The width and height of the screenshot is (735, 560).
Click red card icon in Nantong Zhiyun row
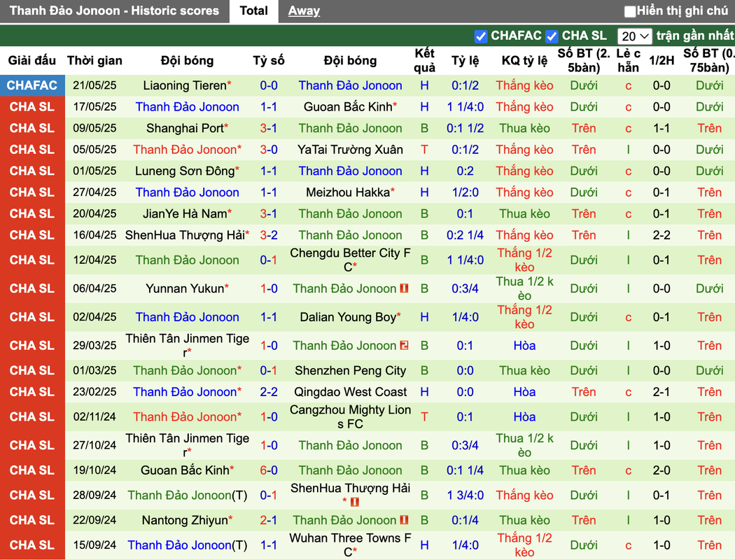[404, 519]
